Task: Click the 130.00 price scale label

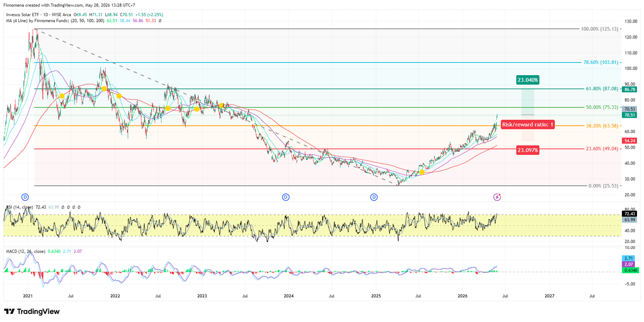Action: coord(630,21)
